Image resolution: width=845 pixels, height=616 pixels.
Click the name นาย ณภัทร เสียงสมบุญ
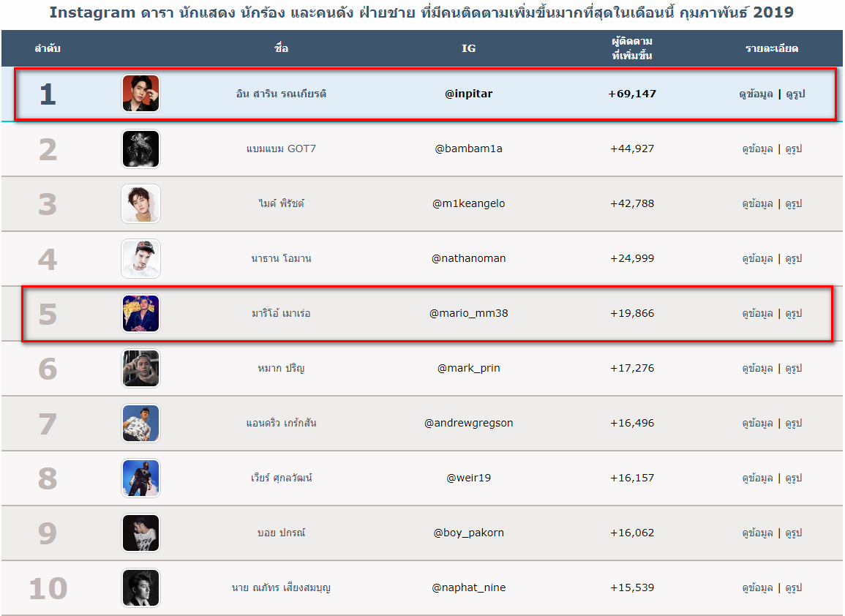click(x=282, y=587)
